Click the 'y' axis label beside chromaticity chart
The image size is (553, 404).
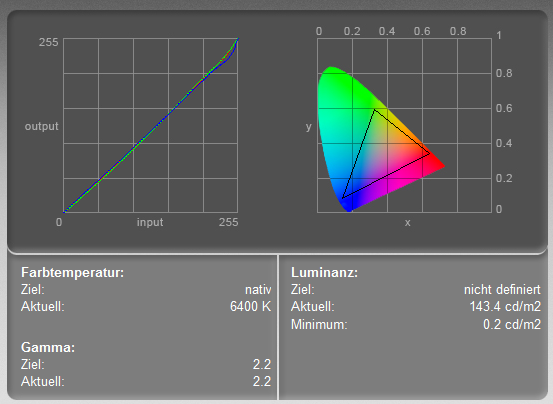pos(309,127)
